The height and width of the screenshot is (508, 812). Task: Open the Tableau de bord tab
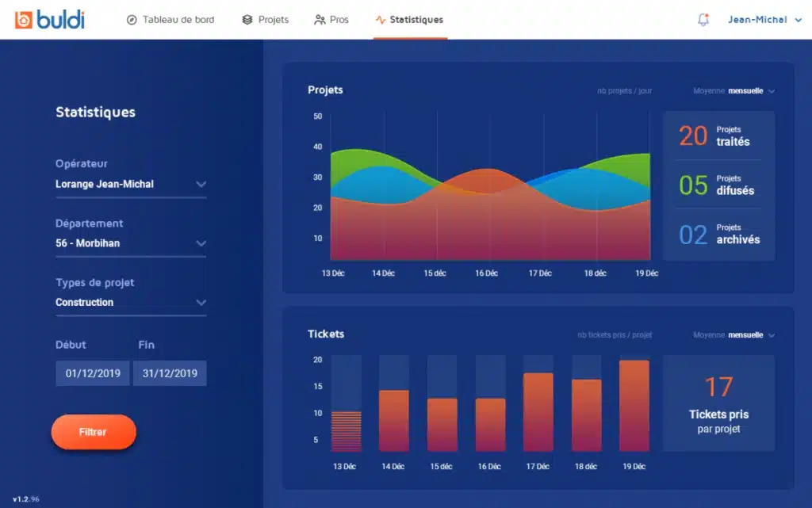click(170, 20)
